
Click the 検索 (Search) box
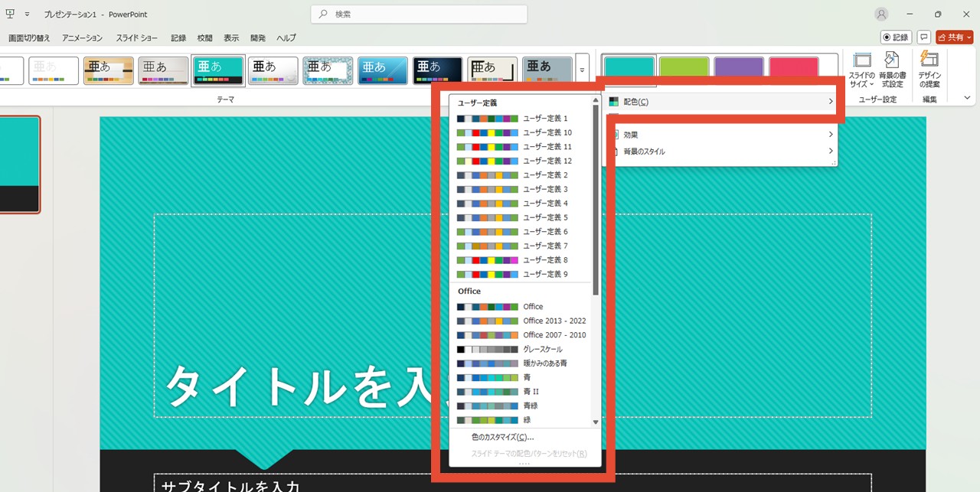click(419, 15)
